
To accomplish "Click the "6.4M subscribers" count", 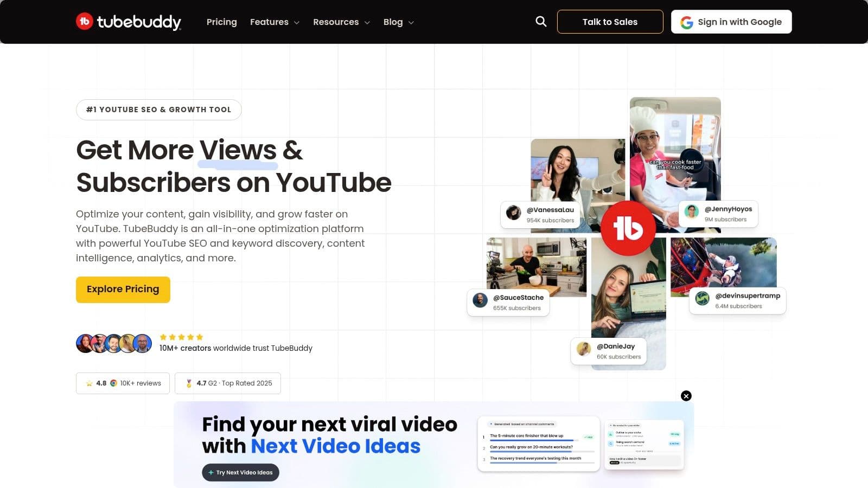I will pyautogui.click(x=738, y=306).
